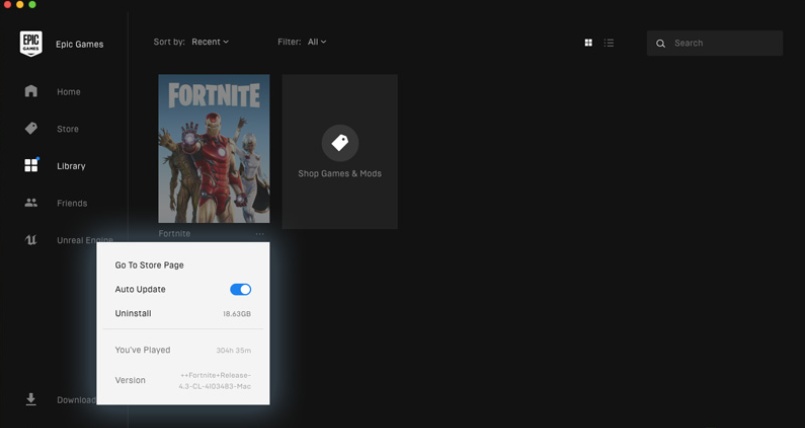Click the Store price tag icon
The image size is (805, 428).
[31, 128]
